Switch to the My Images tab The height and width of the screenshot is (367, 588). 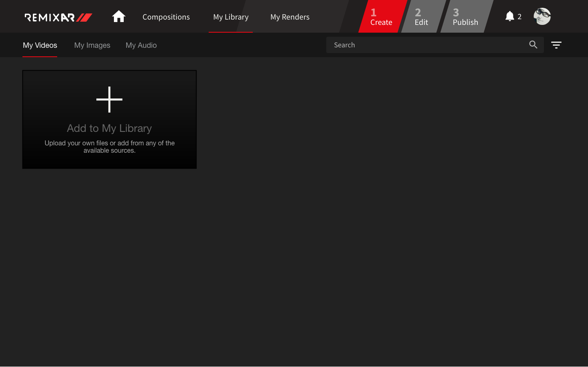pos(92,45)
